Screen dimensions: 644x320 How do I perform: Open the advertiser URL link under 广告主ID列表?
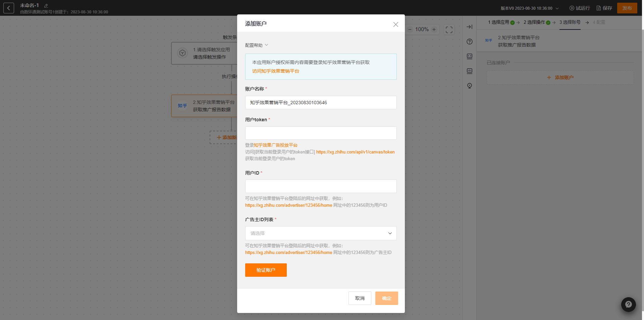coord(288,252)
